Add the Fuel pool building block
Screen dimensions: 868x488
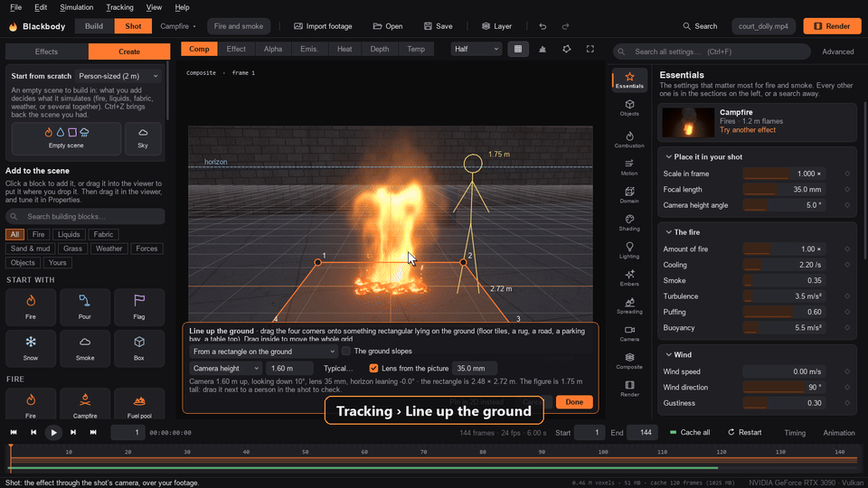pos(139,405)
